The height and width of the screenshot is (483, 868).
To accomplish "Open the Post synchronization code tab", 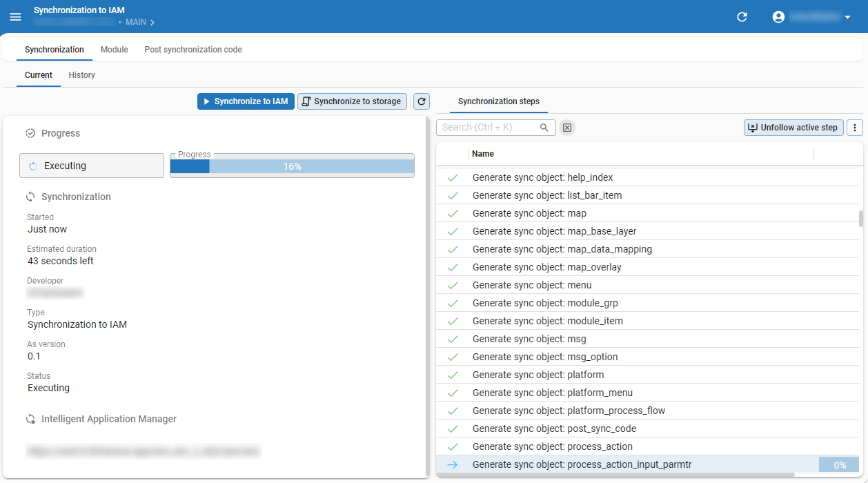I will [193, 50].
